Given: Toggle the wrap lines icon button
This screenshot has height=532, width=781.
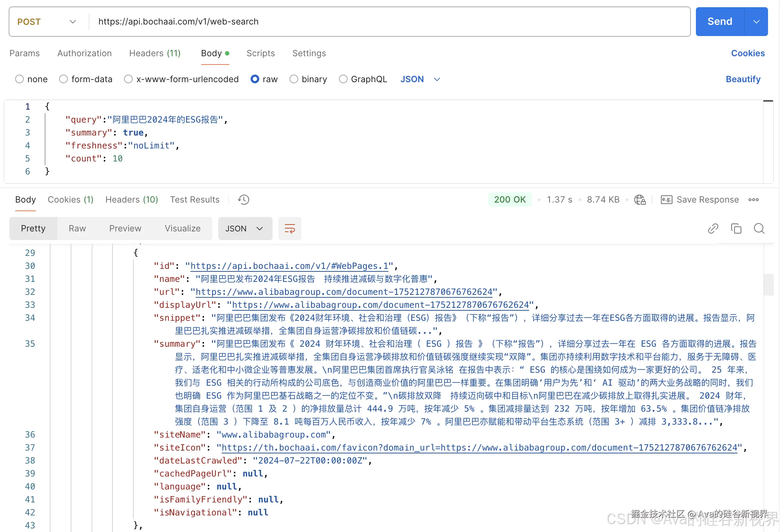Looking at the screenshot, I should pos(290,229).
